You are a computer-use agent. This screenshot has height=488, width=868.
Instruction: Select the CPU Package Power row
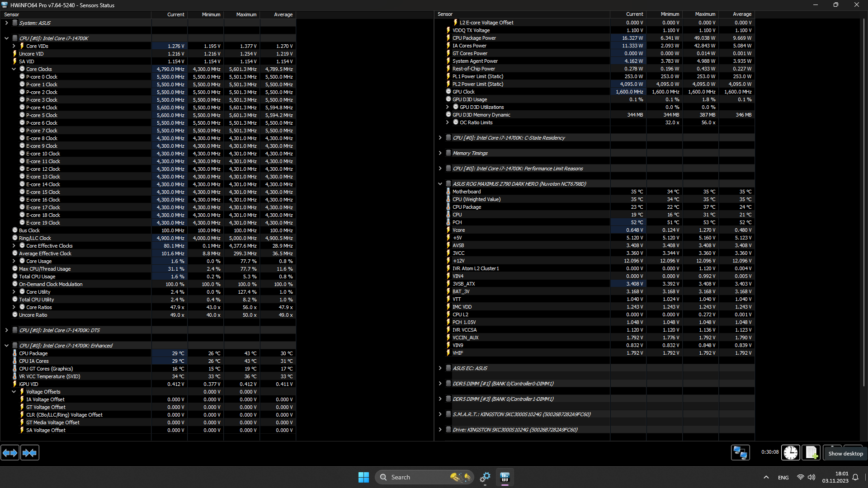474,38
